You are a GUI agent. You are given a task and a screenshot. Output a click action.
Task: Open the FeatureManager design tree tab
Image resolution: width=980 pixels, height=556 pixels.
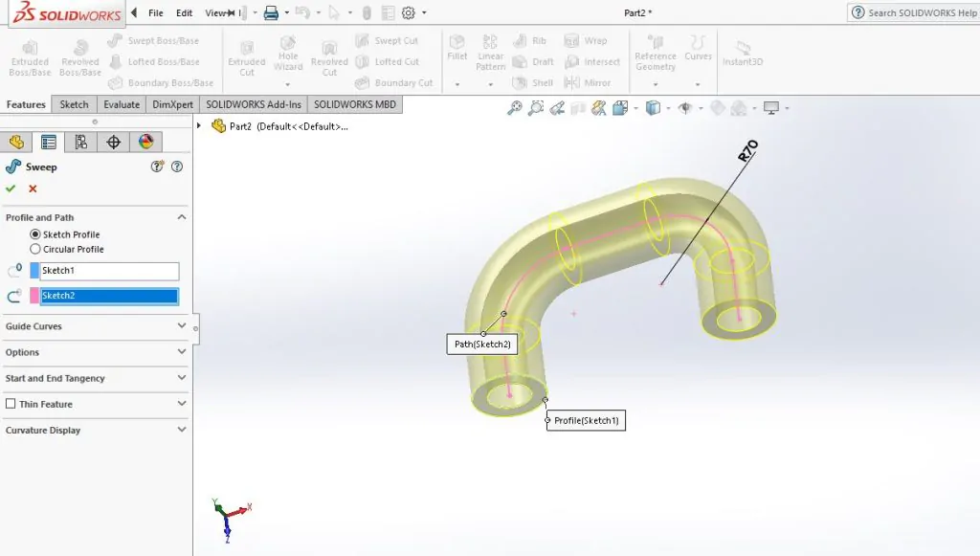point(16,142)
